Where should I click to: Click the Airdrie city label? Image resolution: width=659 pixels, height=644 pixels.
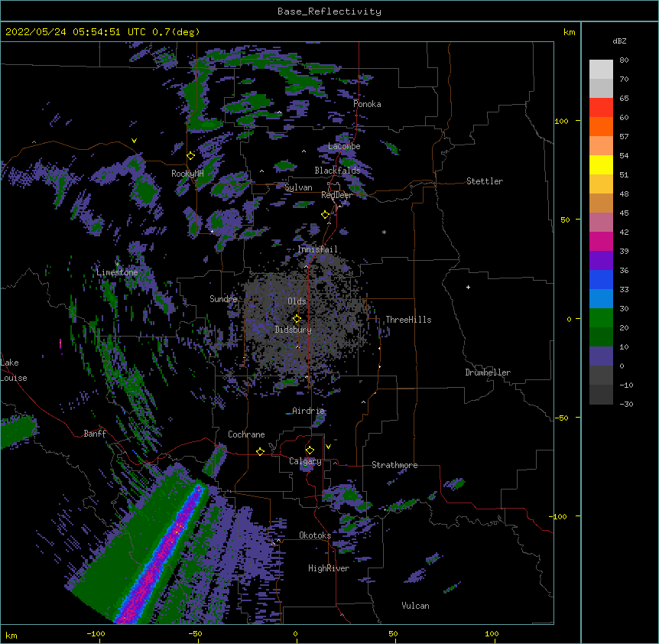click(x=308, y=411)
